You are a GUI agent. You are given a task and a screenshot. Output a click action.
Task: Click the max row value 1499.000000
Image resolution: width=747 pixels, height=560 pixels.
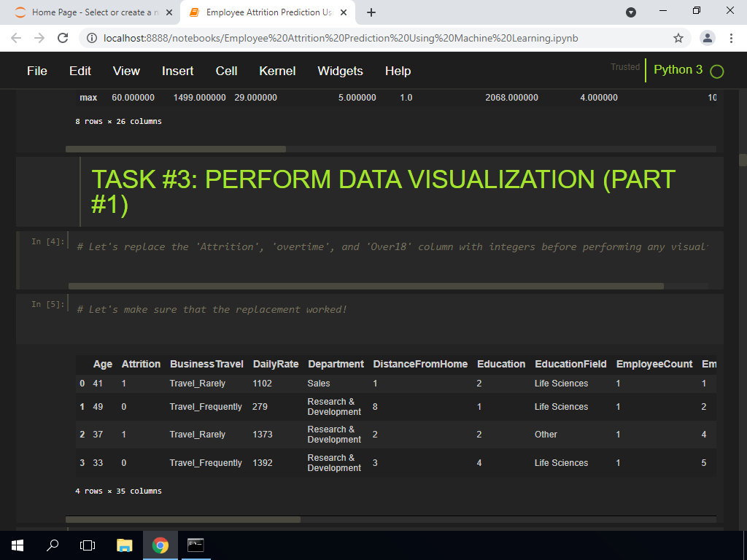click(200, 98)
